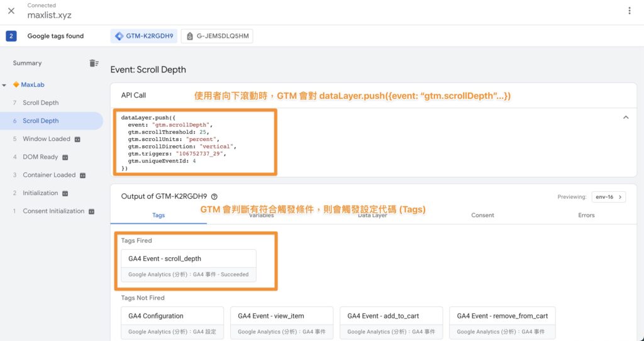The width and height of the screenshot is (644, 341).
Task: Switch to the Data Layer tab
Action: pyautogui.click(x=372, y=215)
